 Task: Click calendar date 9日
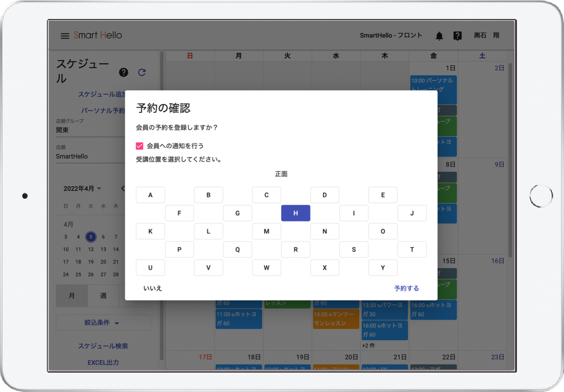point(499,164)
